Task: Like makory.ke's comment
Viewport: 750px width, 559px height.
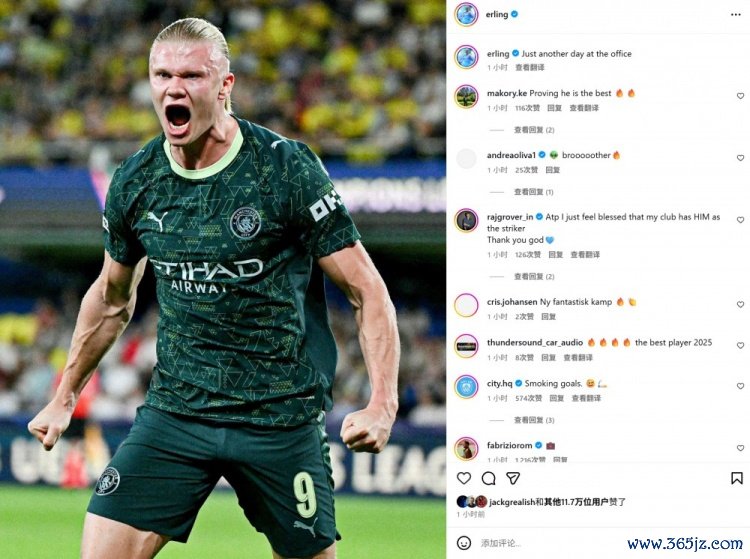Action: [740, 96]
